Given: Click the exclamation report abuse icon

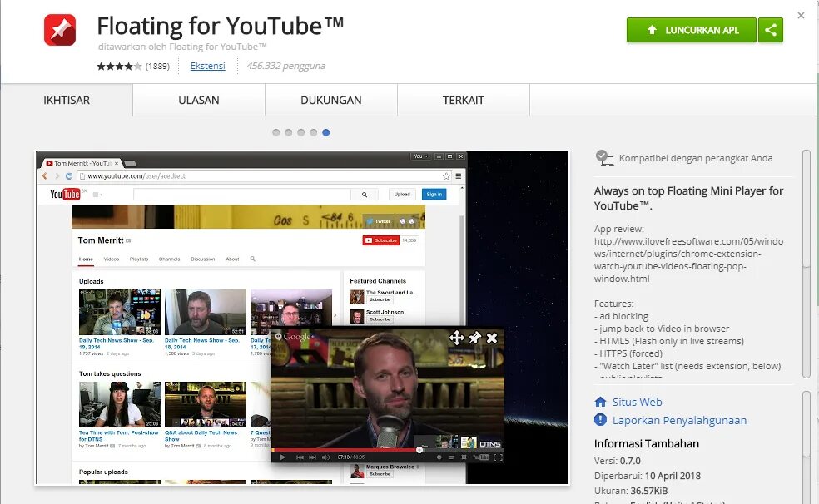Looking at the screenshot, I should [600, 419].
